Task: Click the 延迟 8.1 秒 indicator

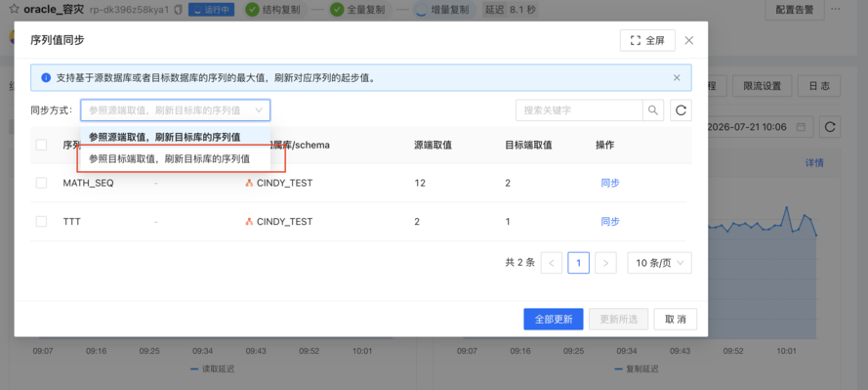Action: 510,10
